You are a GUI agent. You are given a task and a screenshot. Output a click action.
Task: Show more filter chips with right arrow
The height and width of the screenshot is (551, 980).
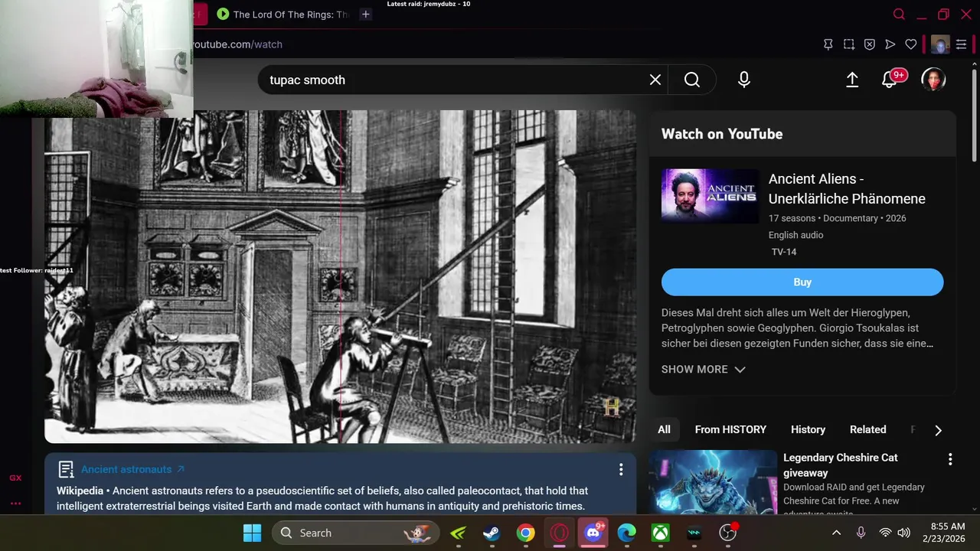pos(938,430)
